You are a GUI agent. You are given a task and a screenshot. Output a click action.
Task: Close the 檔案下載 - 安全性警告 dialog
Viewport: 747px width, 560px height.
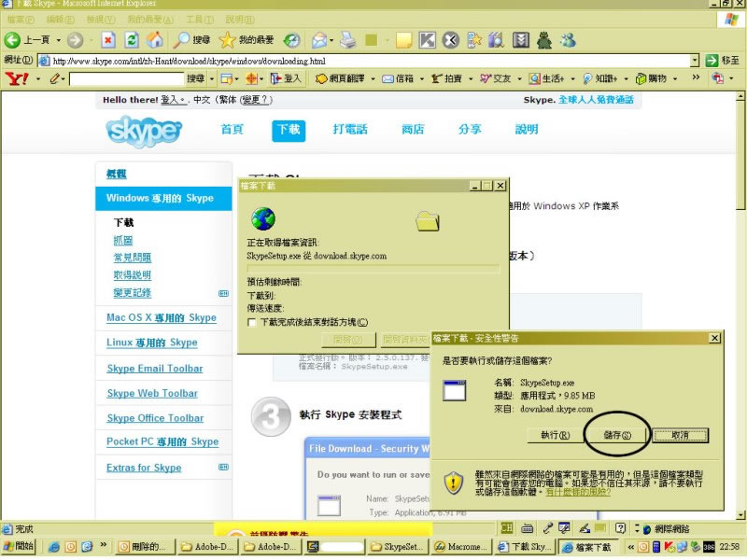[x=714, y=338]
